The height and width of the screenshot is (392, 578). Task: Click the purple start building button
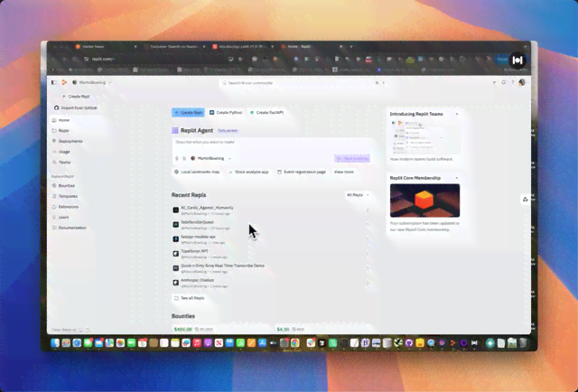(352, 158)
